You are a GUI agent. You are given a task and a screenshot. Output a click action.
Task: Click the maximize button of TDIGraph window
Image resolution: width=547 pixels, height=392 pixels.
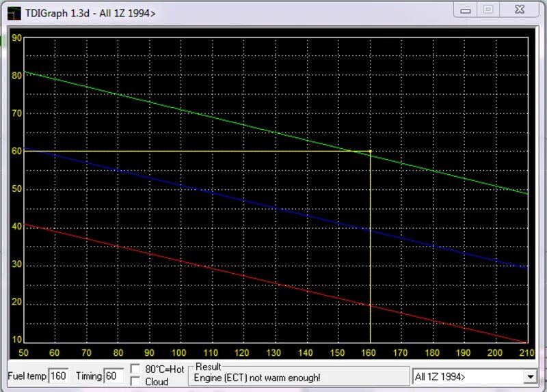point(488,10)
